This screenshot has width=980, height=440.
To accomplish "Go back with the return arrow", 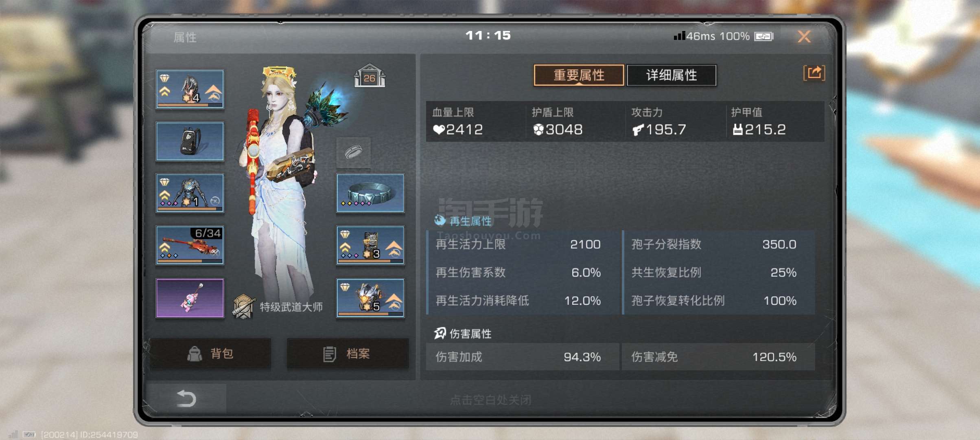I will [187, 398].
